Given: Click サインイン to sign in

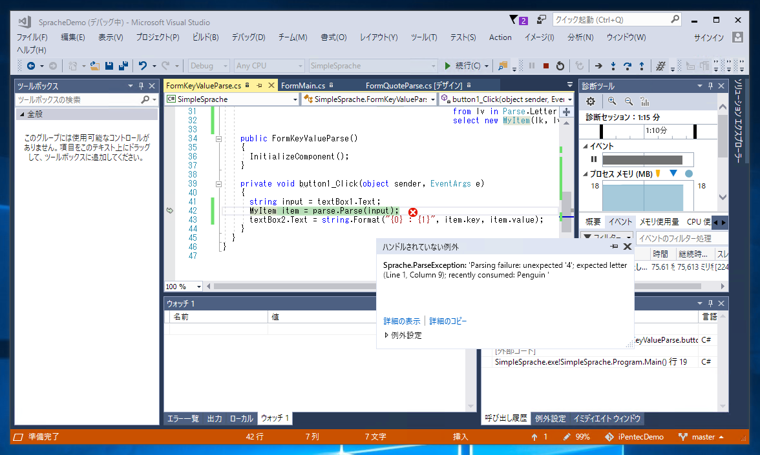Looking at the screenshot, I should pos(709,38).
